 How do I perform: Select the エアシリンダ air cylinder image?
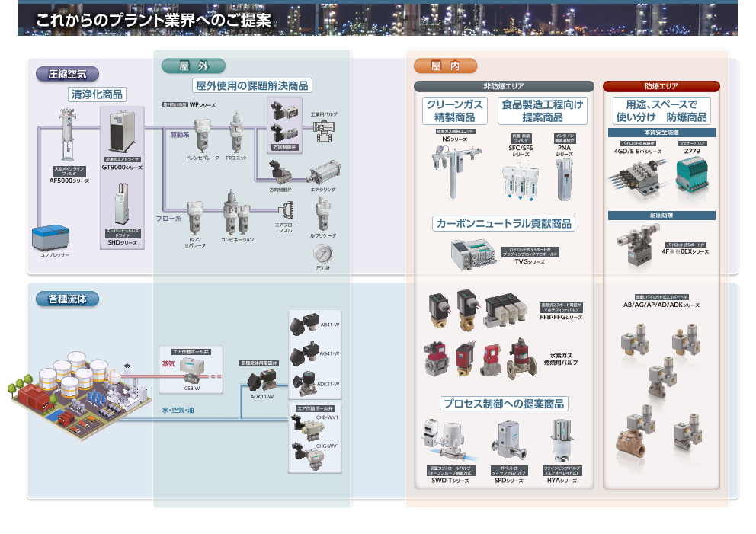(x=325, y=172)
